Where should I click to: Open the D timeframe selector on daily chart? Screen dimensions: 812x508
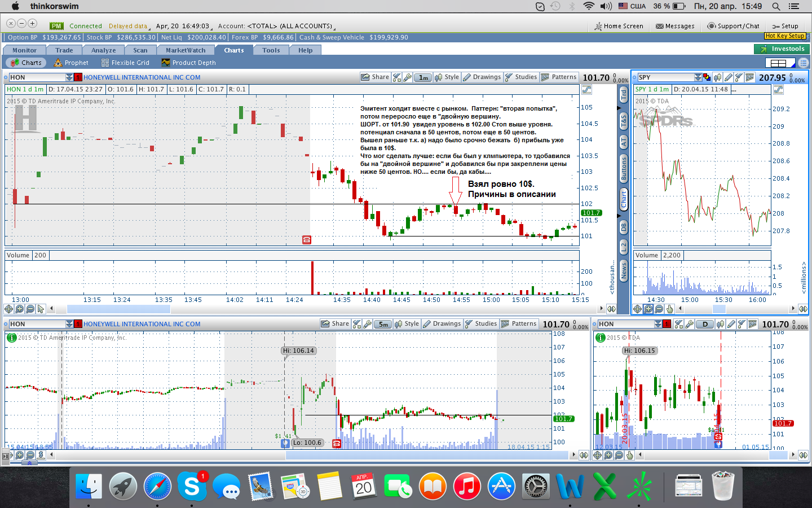(705, 324)
